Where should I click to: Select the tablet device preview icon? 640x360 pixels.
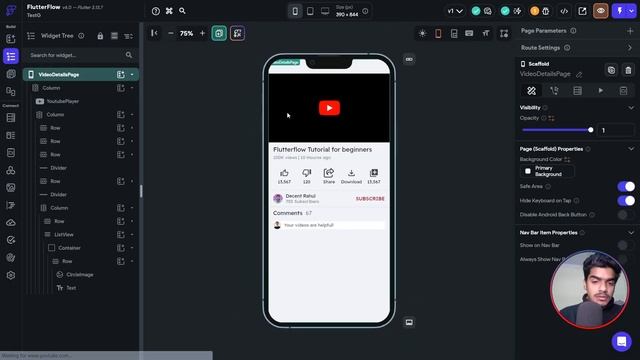tap(310, 11)
